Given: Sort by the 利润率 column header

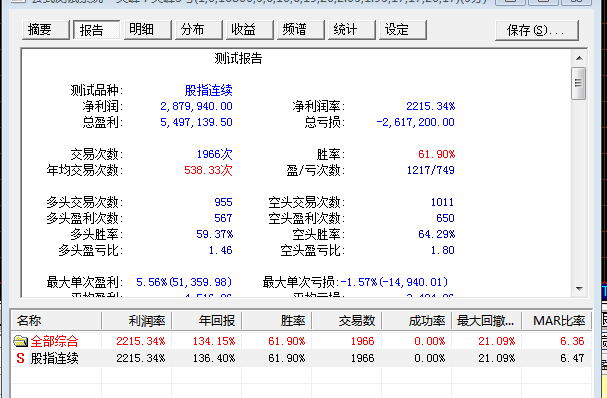Looking at the screenshot, I should coord(137,321).
